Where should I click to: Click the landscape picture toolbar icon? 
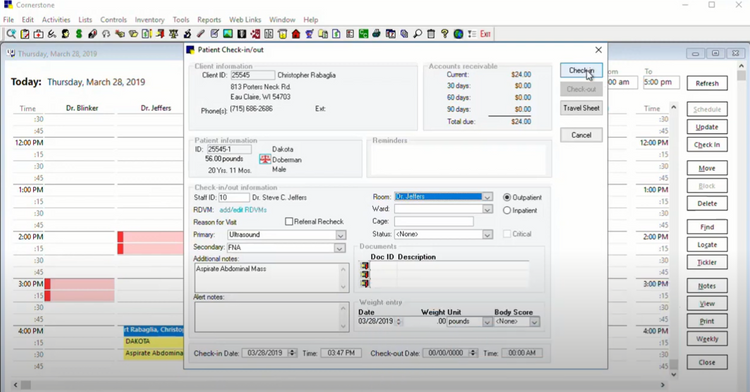pyautogui.click(x=228, y=34)
